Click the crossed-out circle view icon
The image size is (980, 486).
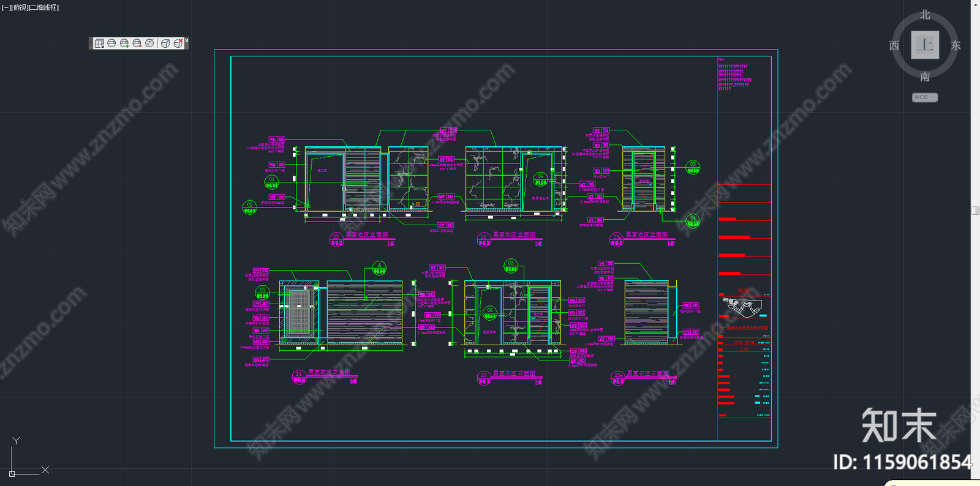click(149, 43)
